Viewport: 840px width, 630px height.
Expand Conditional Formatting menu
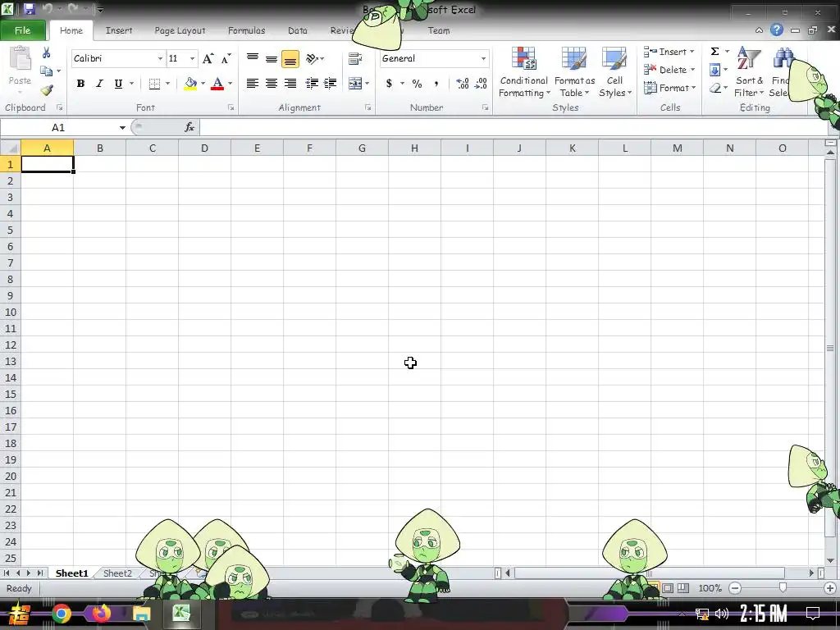[523, 72]
